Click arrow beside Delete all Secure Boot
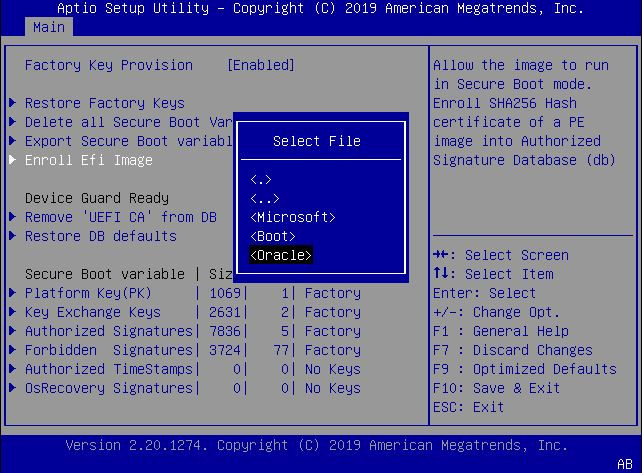Viewport: 642px width, 473px height. 13,121
